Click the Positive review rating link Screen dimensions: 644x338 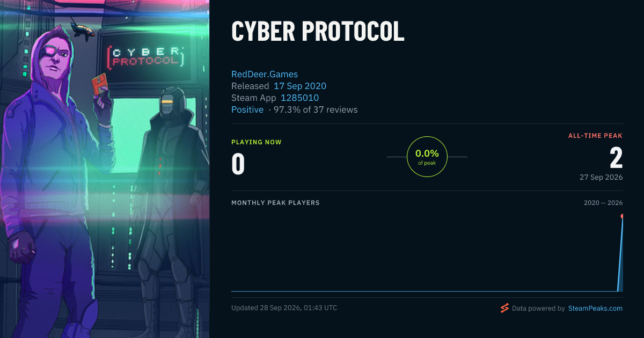coord(247,109)
